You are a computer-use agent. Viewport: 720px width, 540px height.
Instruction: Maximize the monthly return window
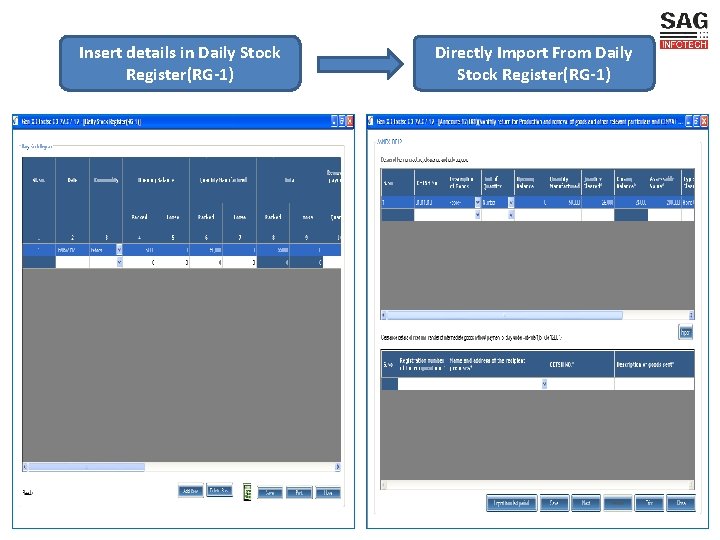point(696,121)
